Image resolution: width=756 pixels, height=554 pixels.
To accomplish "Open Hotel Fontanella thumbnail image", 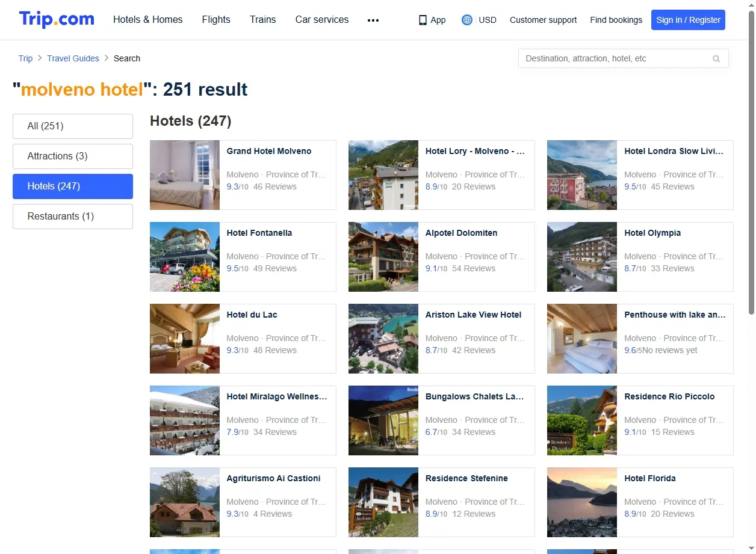I will [185, 257].
